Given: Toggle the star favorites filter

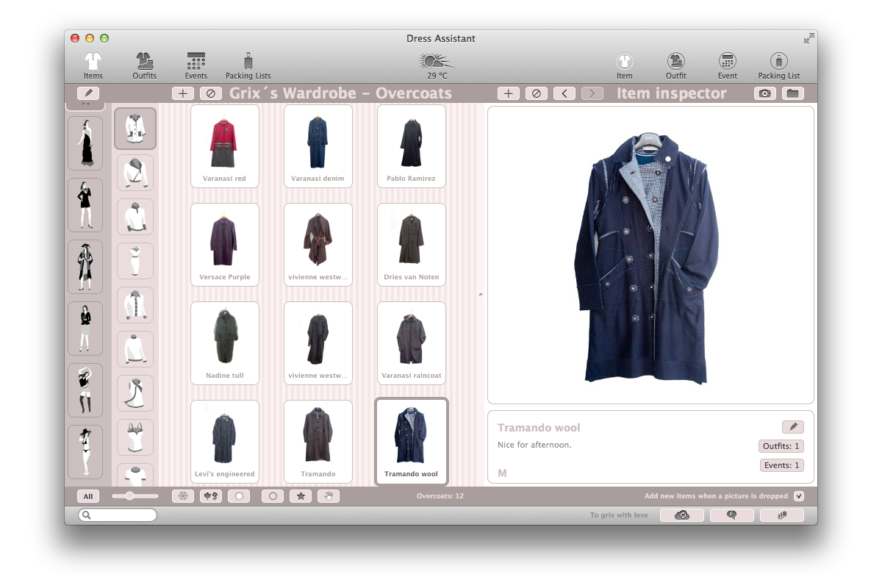Looking at the screenshot, I should 301,496.
